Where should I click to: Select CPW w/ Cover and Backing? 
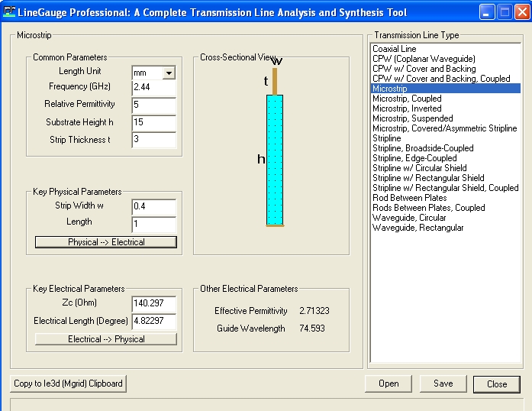[446, 69]
